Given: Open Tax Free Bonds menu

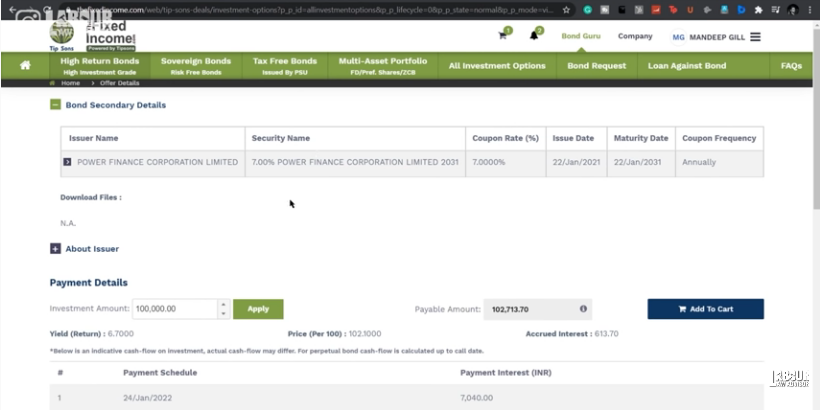Looking at the screenshot, I should [284, 66].
